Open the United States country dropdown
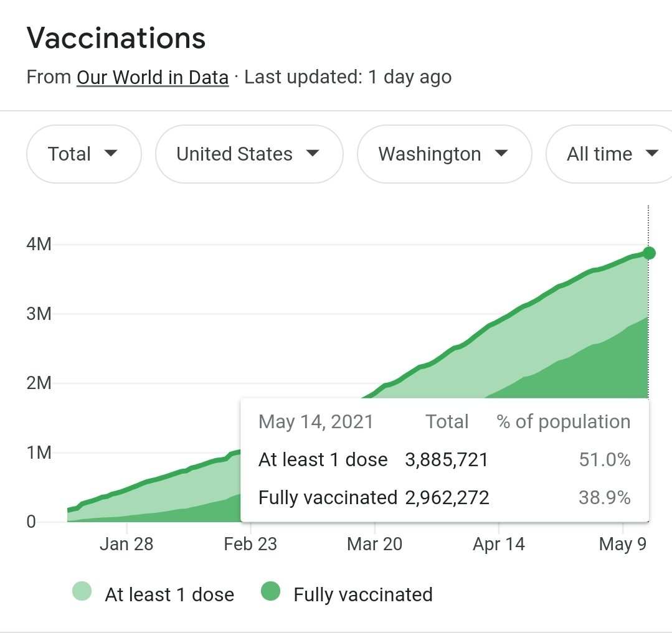Viewport: 672px width, 633px height. coord(249,154)
